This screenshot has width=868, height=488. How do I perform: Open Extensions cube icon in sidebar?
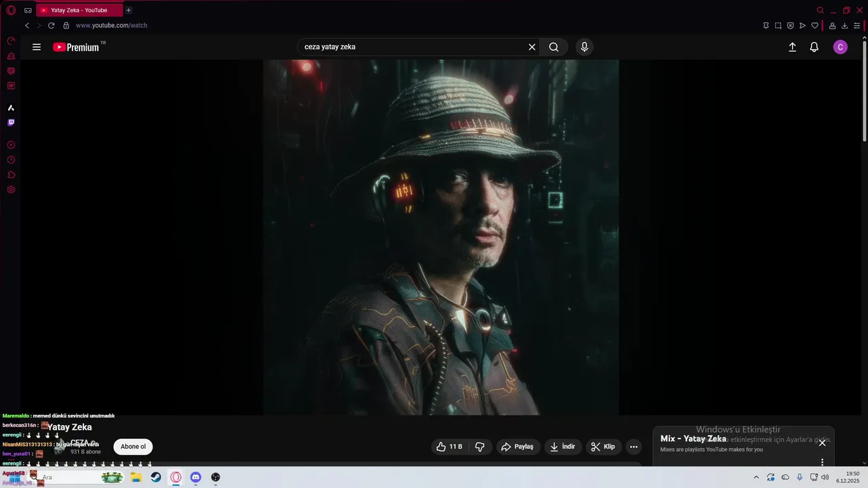click(11, 175)
